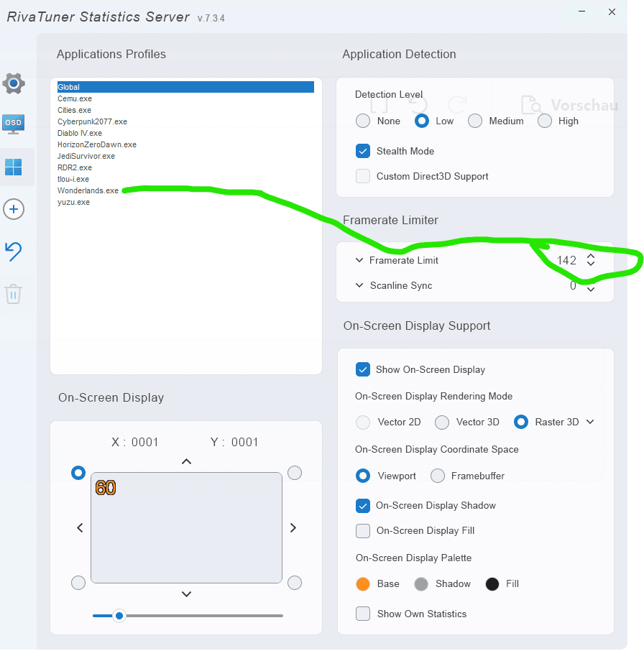Viewport: 644px width, 651px height.
Task: Toggle Show On-Screen Display checkbox
Action: coord(363,369)
